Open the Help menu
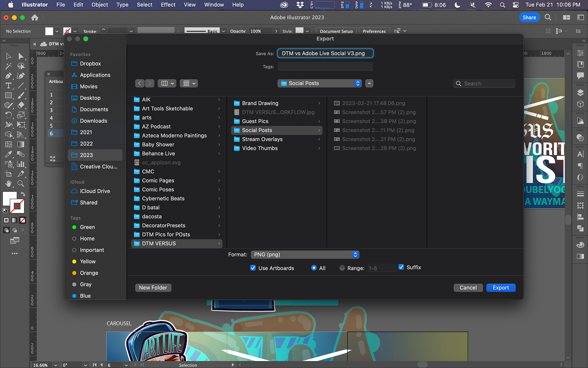Viewport: 588px width, 368px height. coord(238,5)
